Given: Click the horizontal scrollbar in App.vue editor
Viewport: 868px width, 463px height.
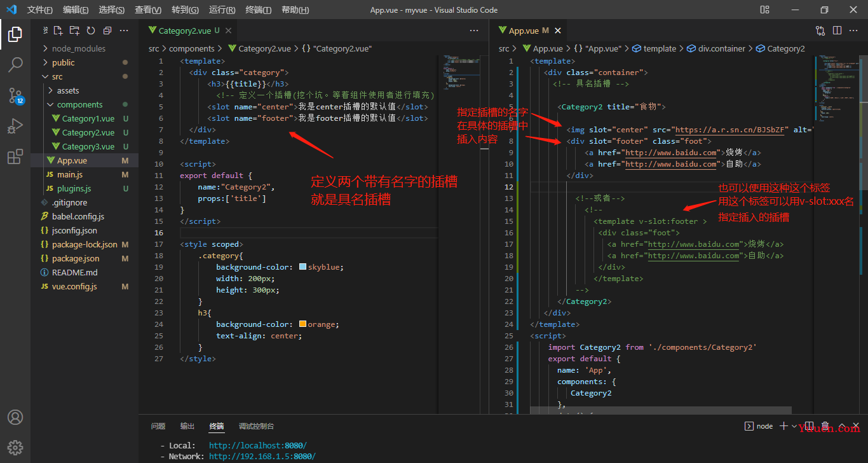Looking at the screenshot, I should (x=661, y=411).
